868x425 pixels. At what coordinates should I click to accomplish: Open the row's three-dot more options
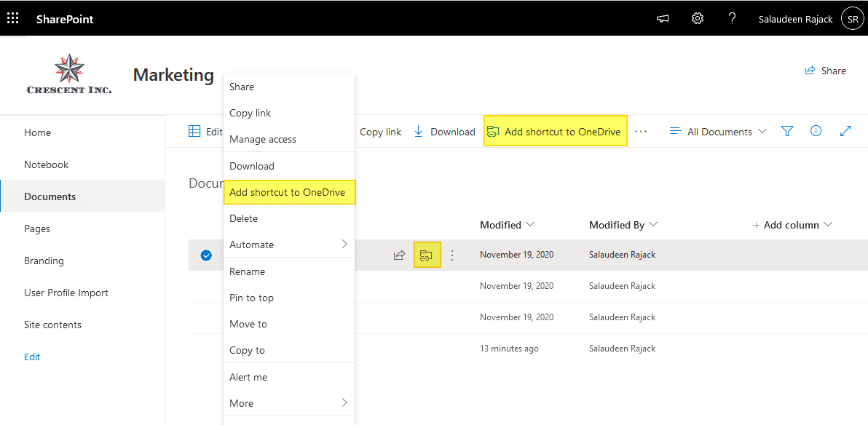pyautogui.click(x=452, y=255)
